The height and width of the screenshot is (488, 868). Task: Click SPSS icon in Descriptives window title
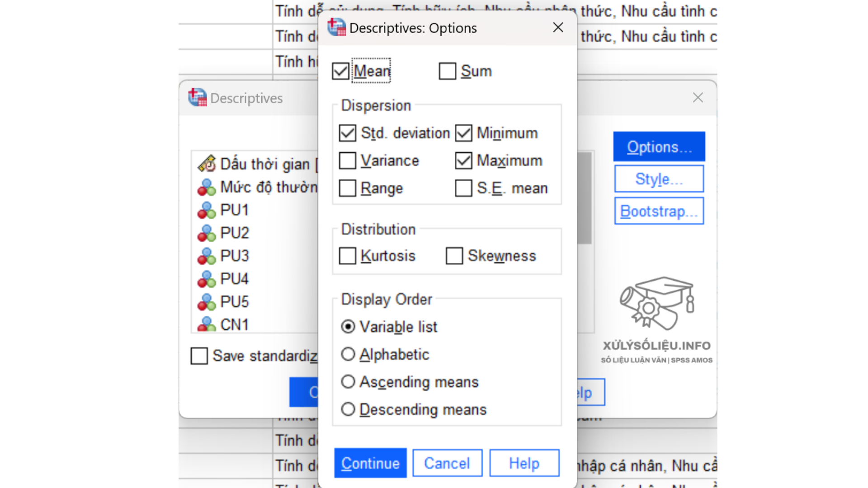coord(198,98)
